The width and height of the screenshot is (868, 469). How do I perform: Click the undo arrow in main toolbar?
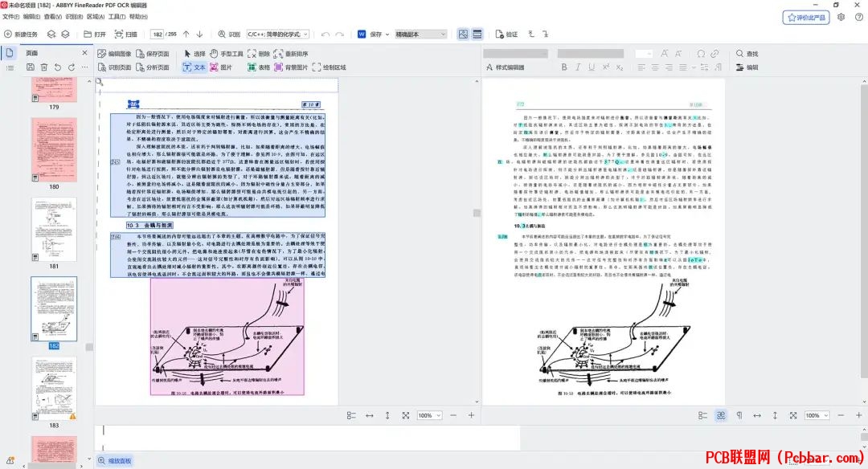(x=325, y=35)
